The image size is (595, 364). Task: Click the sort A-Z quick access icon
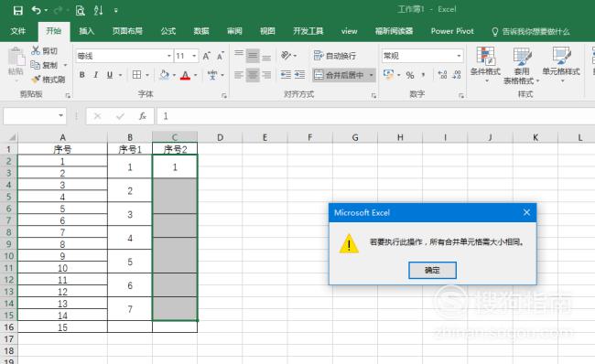(x=98, y=10)
